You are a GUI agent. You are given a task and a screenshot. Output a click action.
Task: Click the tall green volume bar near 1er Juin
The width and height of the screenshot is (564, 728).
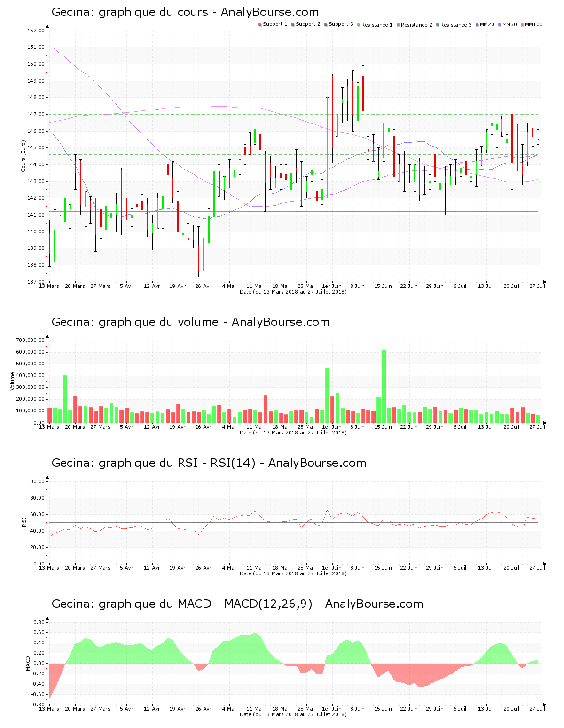[327, 395]
